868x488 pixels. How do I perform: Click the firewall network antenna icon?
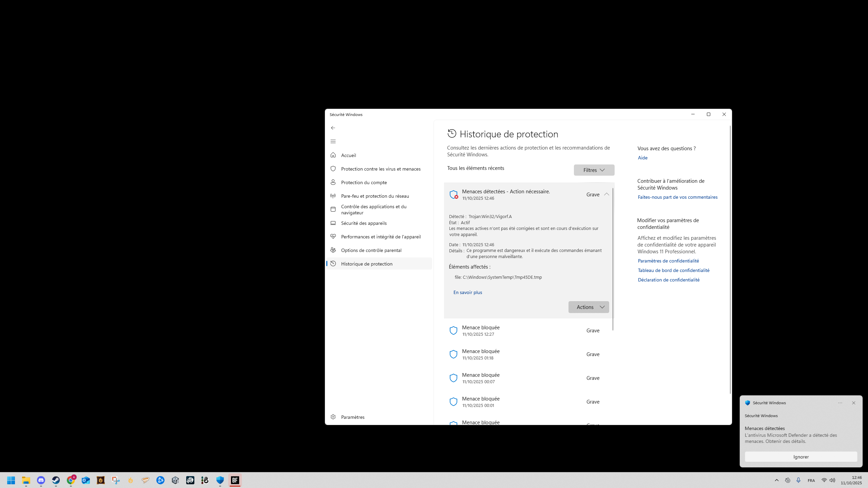[333, 196]
